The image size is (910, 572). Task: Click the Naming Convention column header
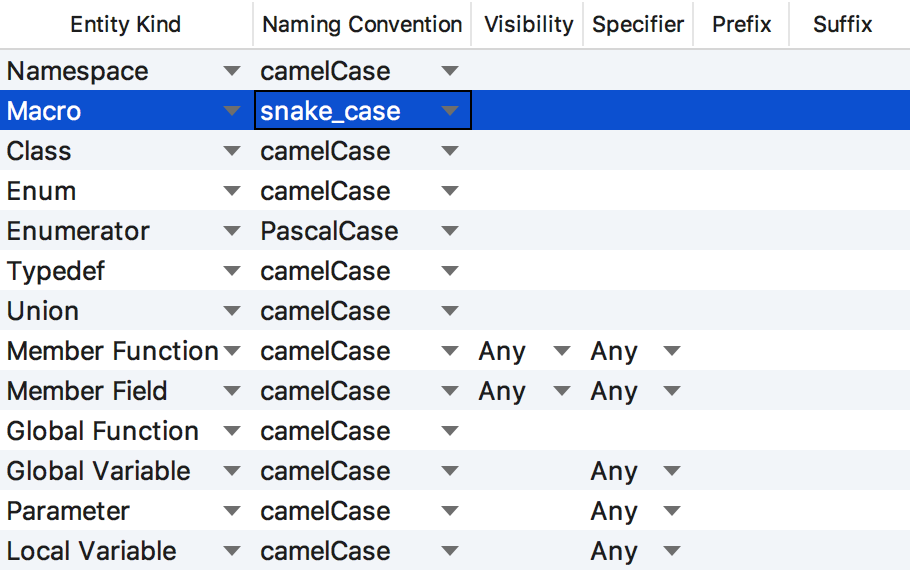[x=362, y=24]
